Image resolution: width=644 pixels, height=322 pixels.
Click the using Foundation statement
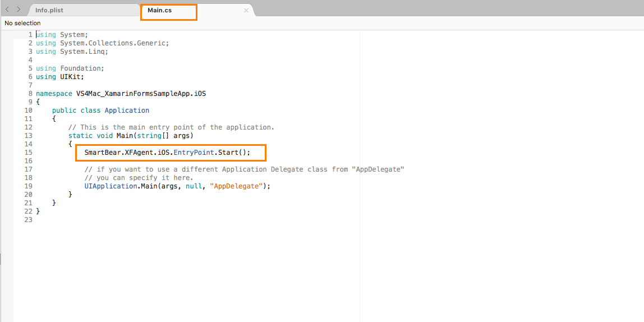point(70,68)
